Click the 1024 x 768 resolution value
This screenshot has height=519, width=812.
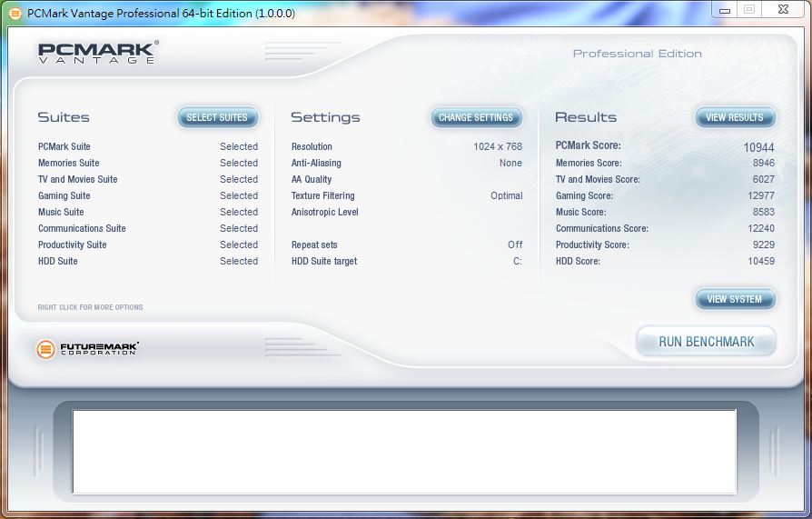pyautogui.click(x=498, y=146)
